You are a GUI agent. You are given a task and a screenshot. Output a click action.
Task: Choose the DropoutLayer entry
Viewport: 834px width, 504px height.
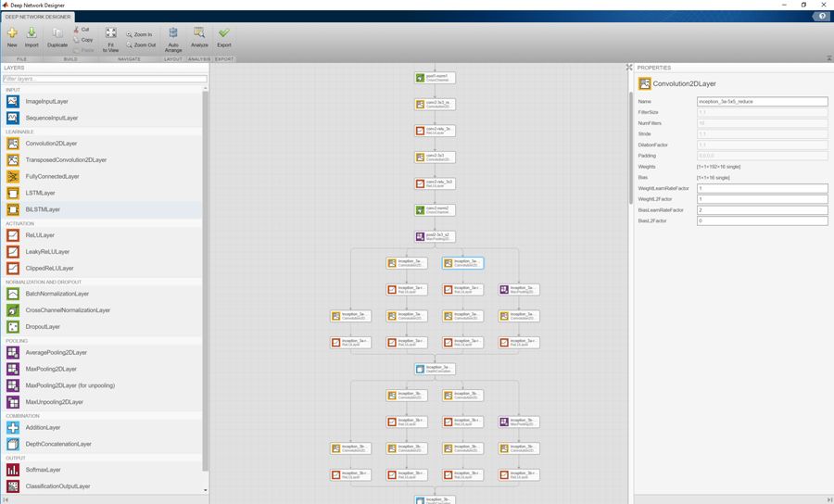(x=42, y=326)
